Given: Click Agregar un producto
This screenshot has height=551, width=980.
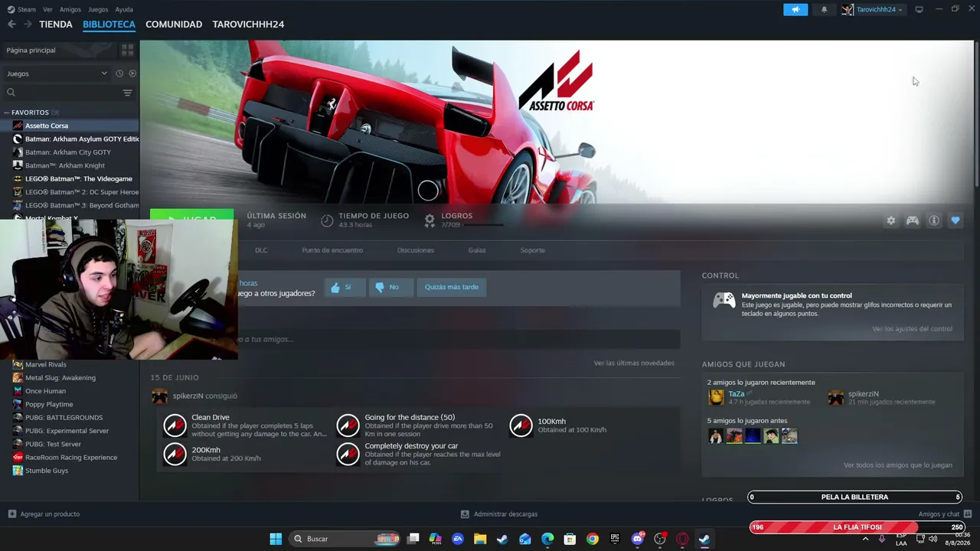Looking at the screenshot, I should click(44, 514).
